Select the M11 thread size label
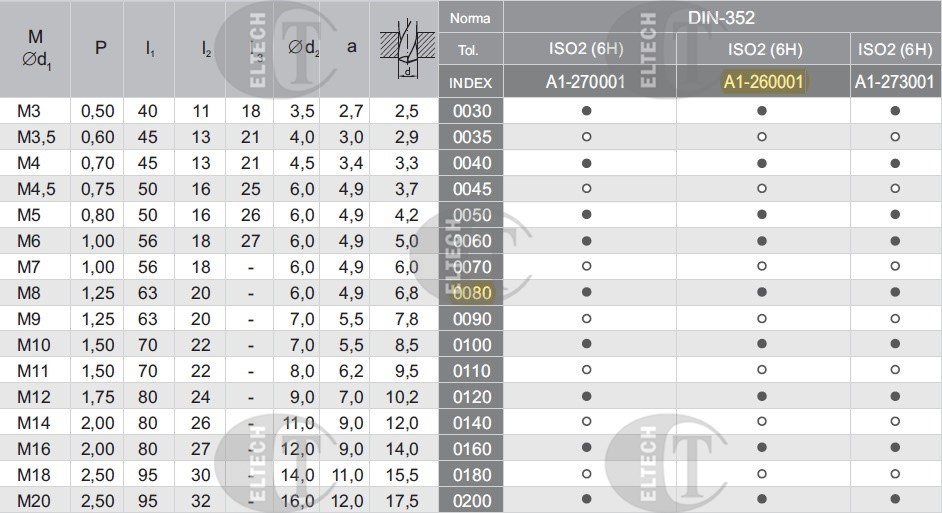942x513 pixels. click(x=33, y=371)
